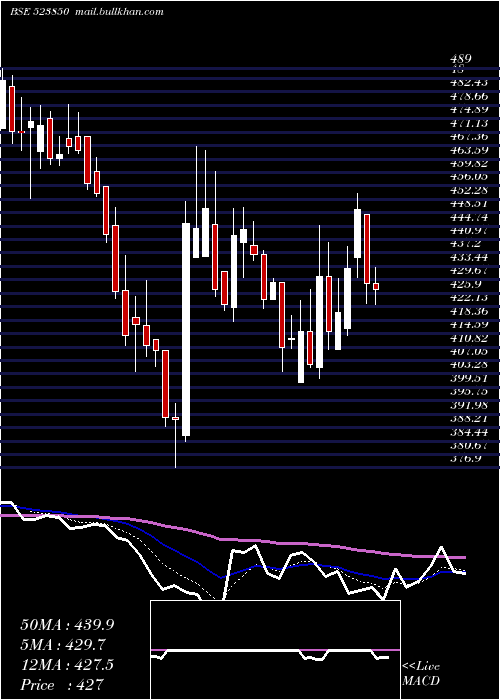The width and height of the screenshot is (500, 700).
Task: Click the 410.82 axis value
Action: tap(469, 338)
